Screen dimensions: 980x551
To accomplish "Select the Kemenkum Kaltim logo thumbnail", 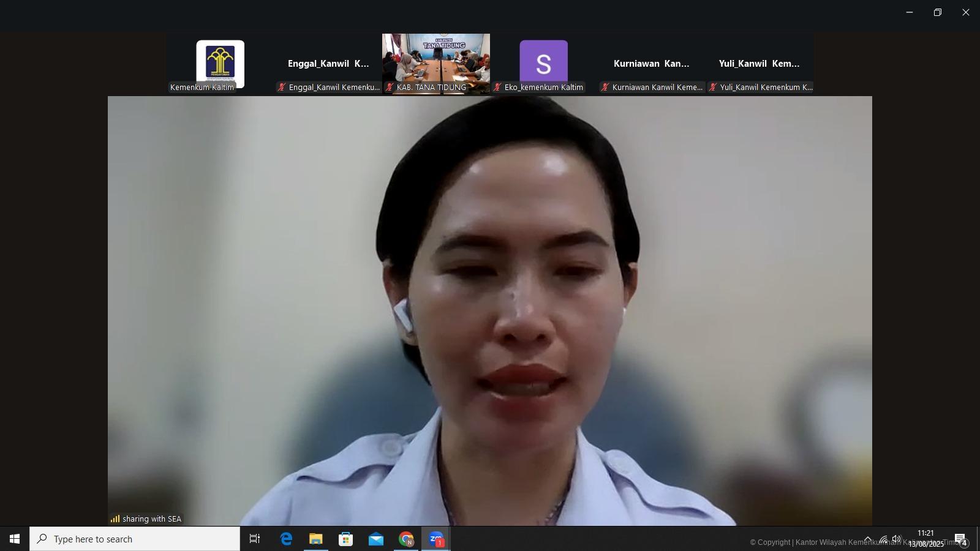I will tap(221, 64).
